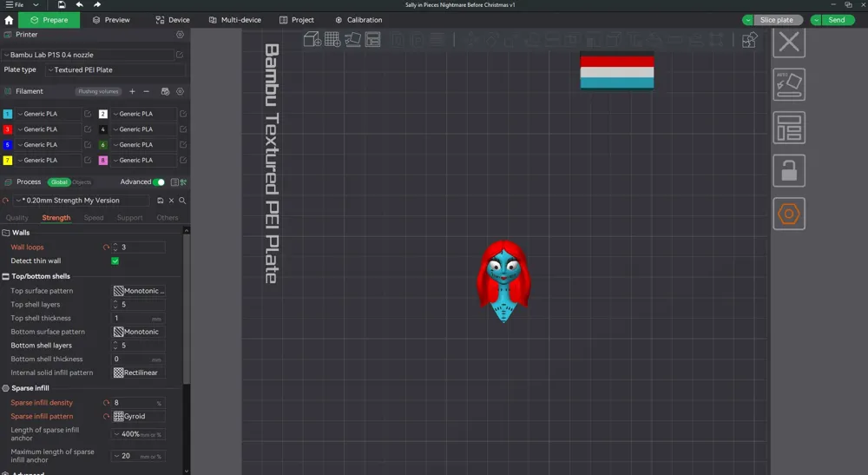Click the Auto orient toolbar icon

click(352, 39)
